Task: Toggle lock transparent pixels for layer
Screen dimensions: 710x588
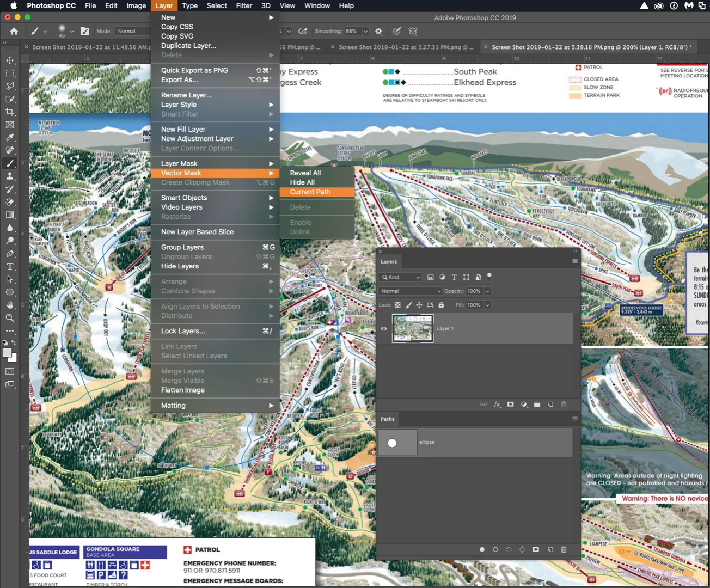Action: click(x=397, y=305)
